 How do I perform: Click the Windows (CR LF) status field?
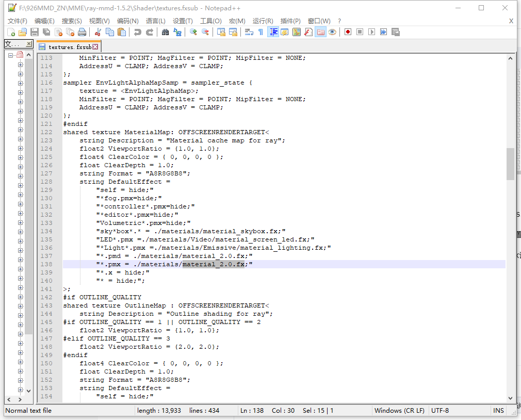(399, 410)
